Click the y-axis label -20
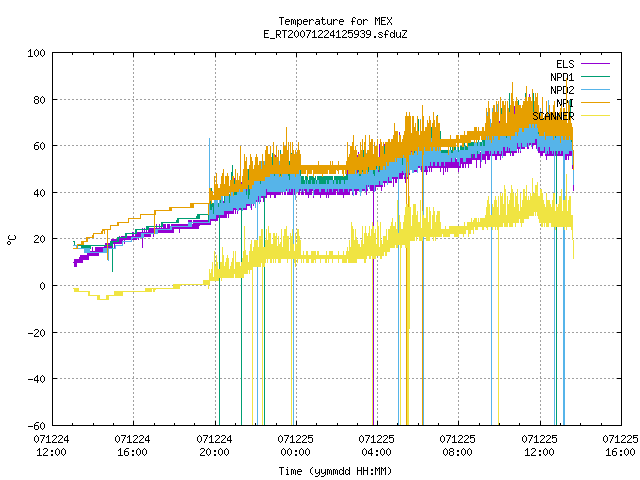 (x=36, y=333)
